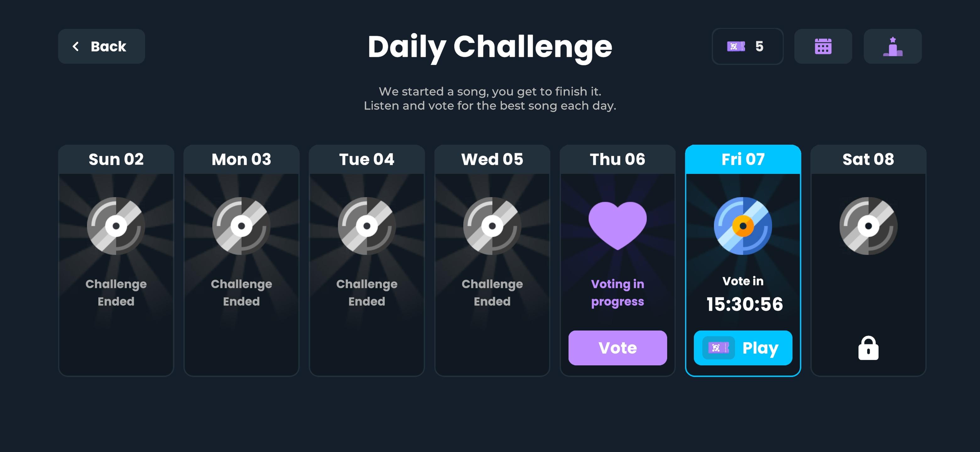The width and height of the screenshot is (980, 452).
Task: Click the blue vinyl disc on Fri 07
Action: click(x=743, y=226)
